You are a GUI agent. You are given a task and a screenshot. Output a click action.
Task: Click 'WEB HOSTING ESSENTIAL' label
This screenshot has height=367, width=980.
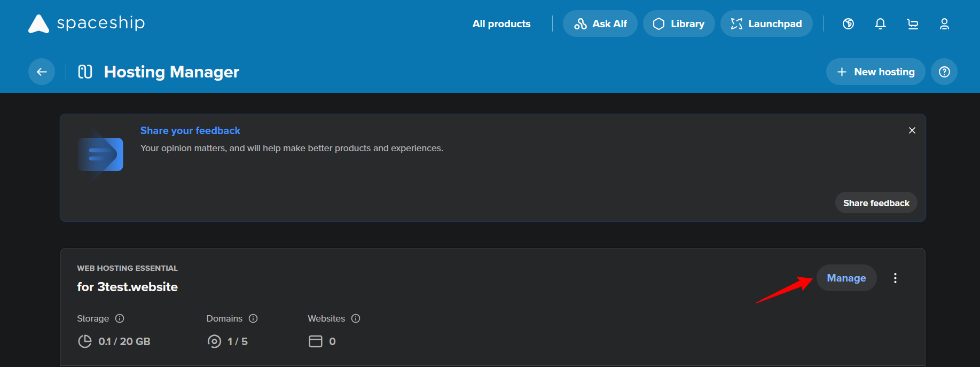pos(127,268)
